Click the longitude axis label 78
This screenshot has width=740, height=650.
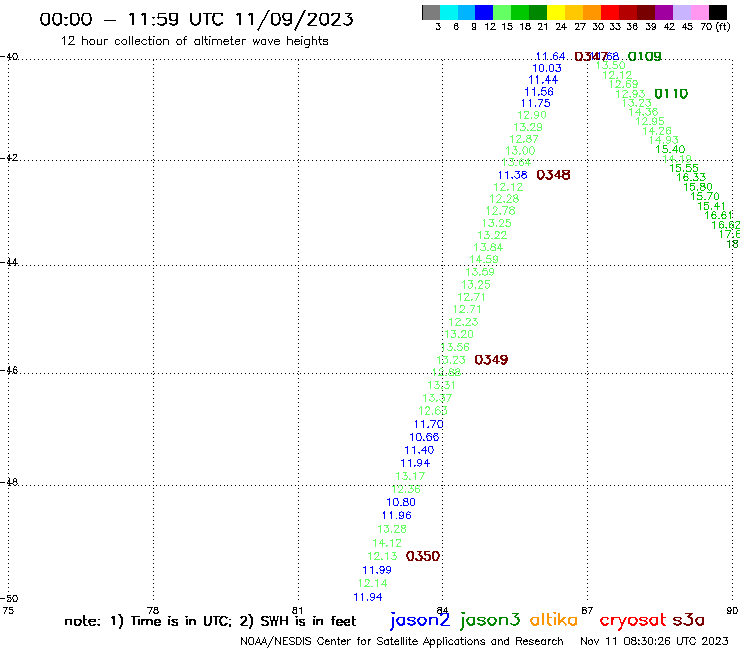click(152, 610)
